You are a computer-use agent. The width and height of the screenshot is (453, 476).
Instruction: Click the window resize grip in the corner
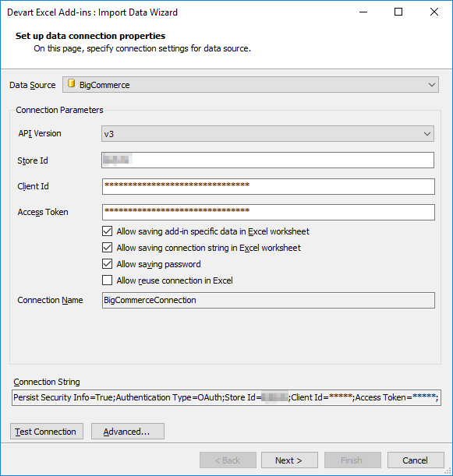click(448, 471)
